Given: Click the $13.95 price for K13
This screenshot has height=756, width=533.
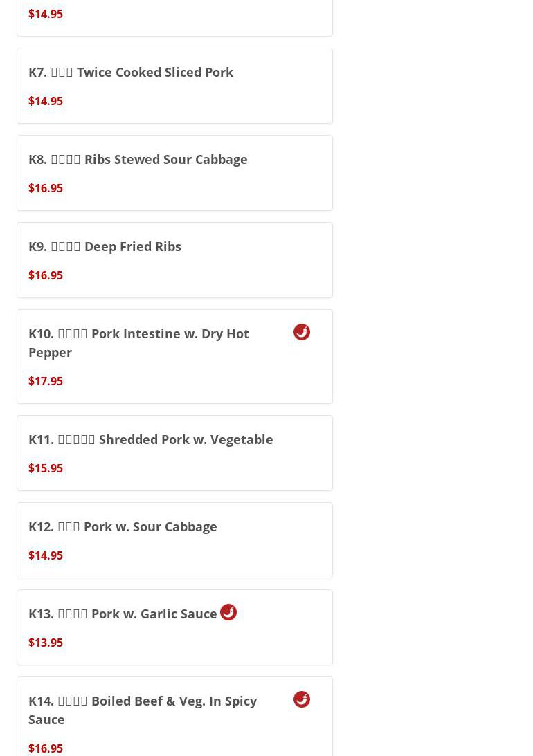Looking at the screenshot, I should point(46,643).
